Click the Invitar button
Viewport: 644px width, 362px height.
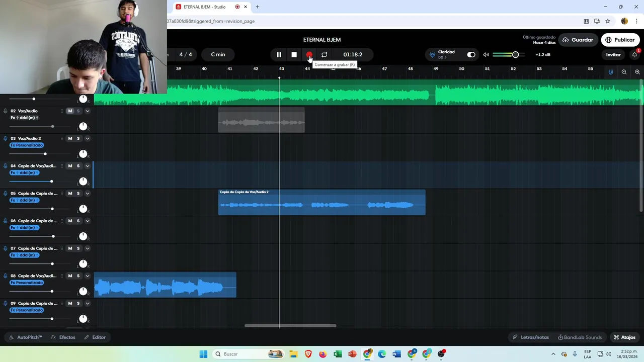pos(613,54)
